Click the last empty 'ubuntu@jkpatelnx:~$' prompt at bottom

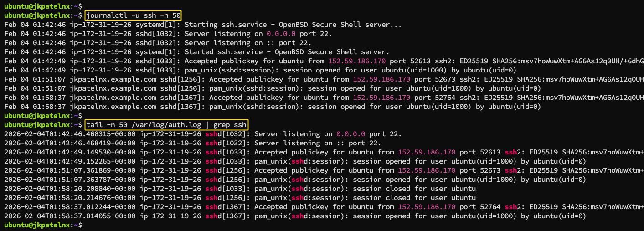pyautogui.click(x=43, y=225)
